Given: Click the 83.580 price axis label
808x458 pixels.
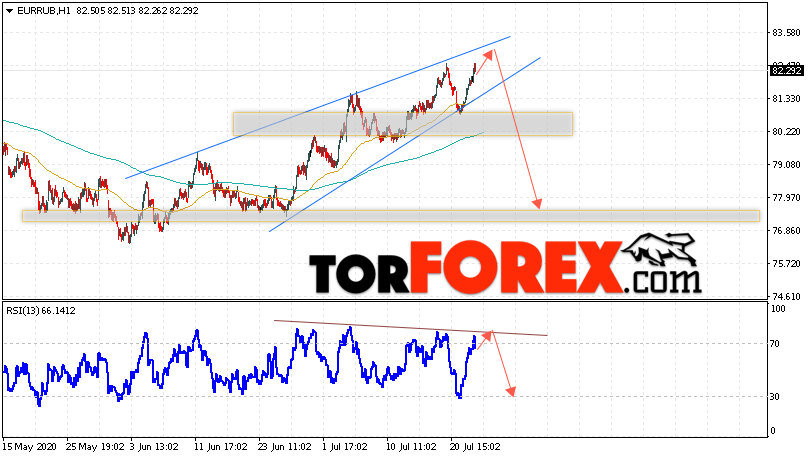Looking at the screenshot, I should pyautogui.click(x=786, y=33).
